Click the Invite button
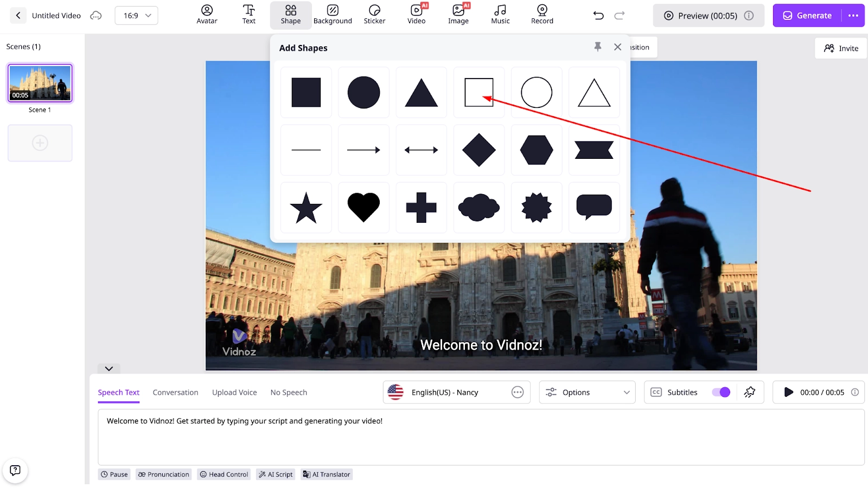 (x=840, y=48)
